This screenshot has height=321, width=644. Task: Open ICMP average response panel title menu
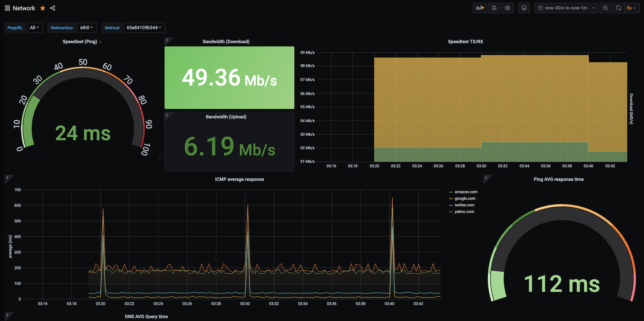239,179
